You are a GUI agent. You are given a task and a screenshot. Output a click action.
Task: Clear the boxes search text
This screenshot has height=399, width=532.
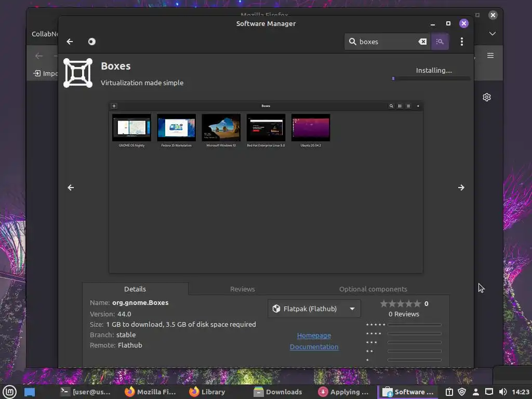click(x=422, y=42)
